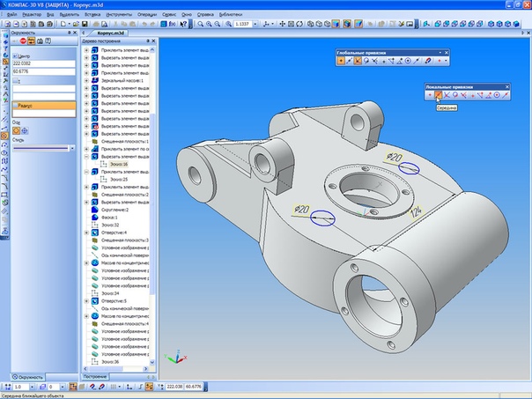Expand the Зеркальный массив:1 tree node

coord(86,79)
